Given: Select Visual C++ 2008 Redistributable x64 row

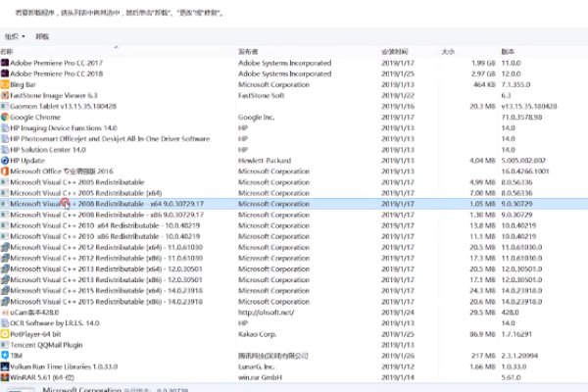Looking at the screenshot, I should point(294,204).
